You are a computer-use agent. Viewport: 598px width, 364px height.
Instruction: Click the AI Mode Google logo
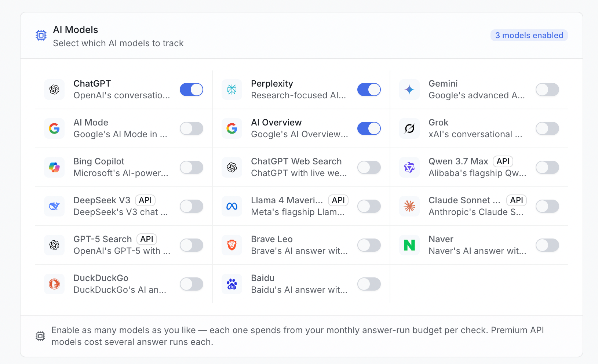point(54,128)
